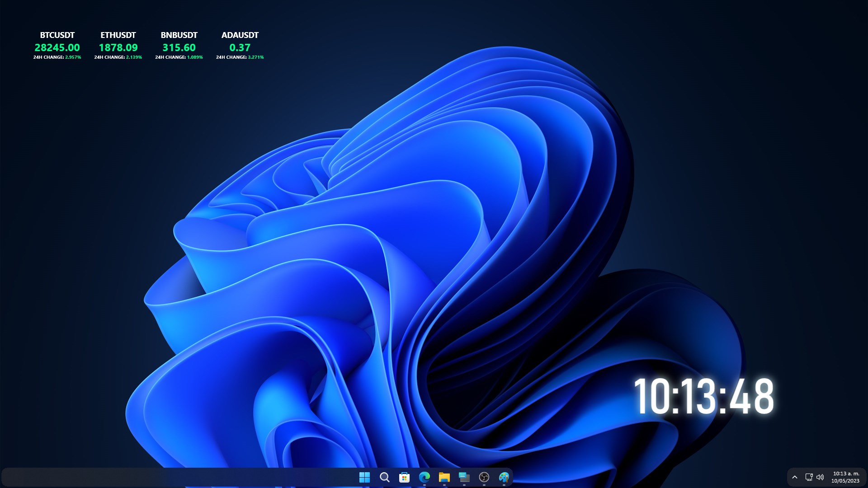Open volume speaker control

click(x=820, y=477)
